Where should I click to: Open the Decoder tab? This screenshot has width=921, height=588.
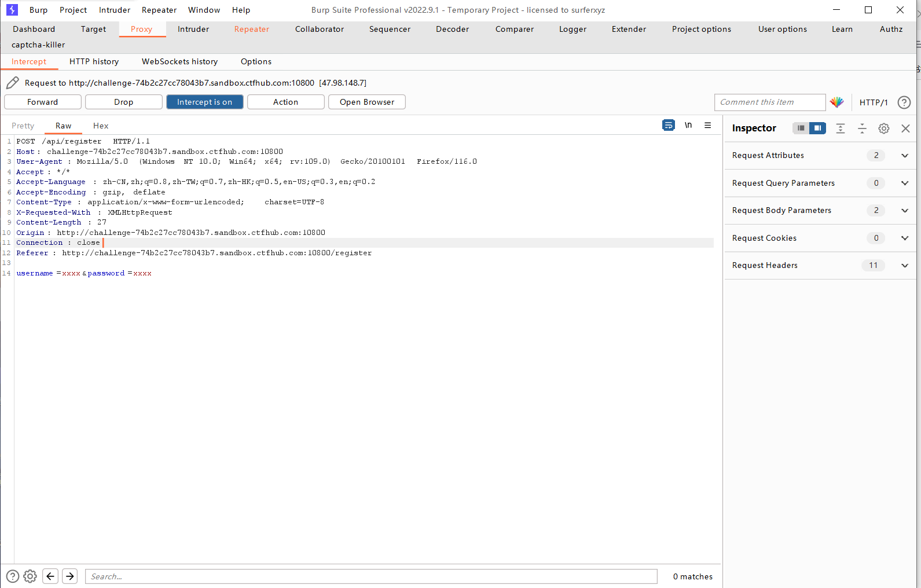pos(453,29)
